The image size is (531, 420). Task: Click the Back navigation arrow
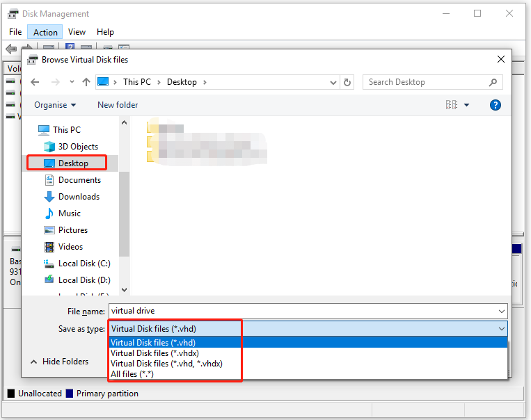[35, 82]
